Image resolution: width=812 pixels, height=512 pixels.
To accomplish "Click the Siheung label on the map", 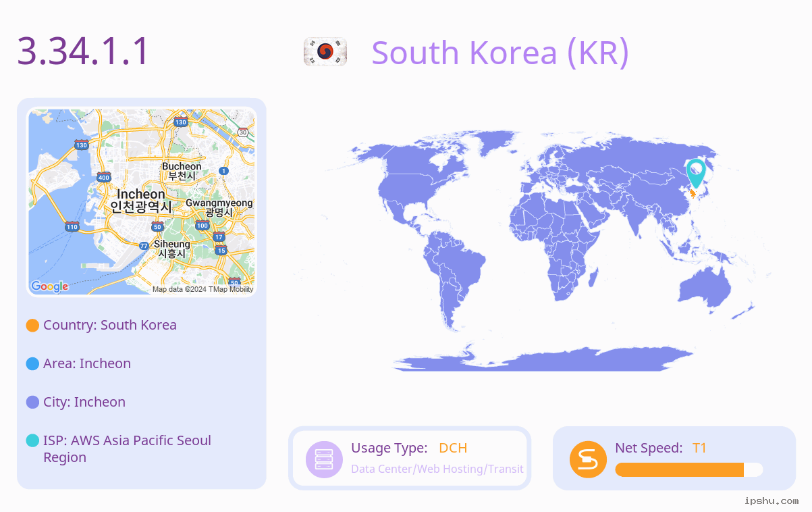I will (172, 249).
